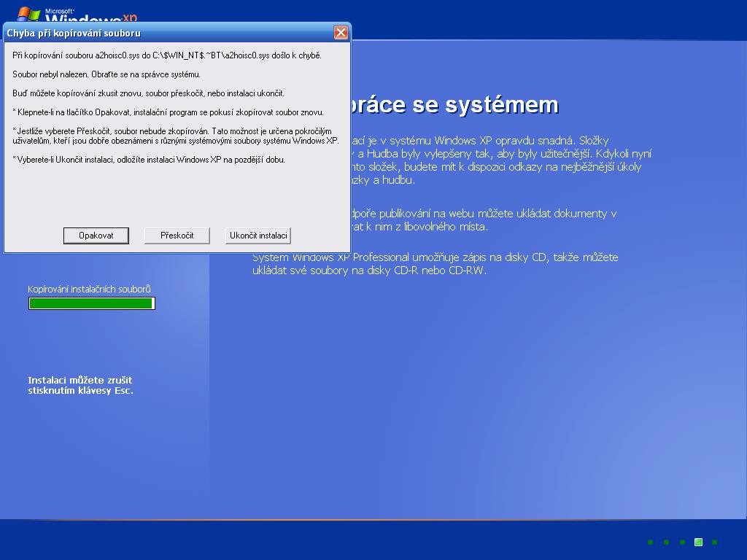Viewport: 747px width, 560px height.
Task: Click the note starting 'Klepnete-li na tlačítko Opakovat'
Action: click(169, 112)
